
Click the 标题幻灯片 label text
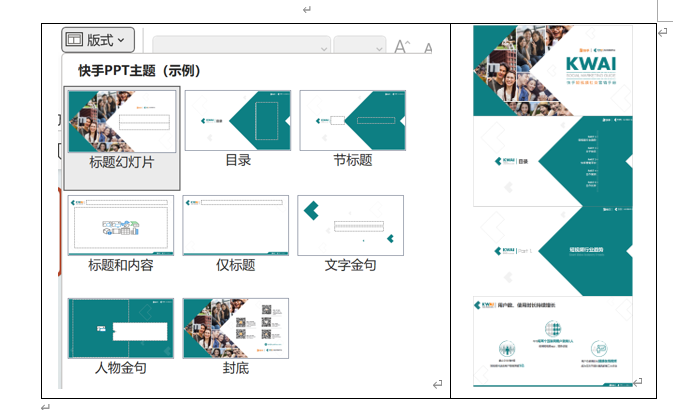pyautogui.click(x=121, y=162)
